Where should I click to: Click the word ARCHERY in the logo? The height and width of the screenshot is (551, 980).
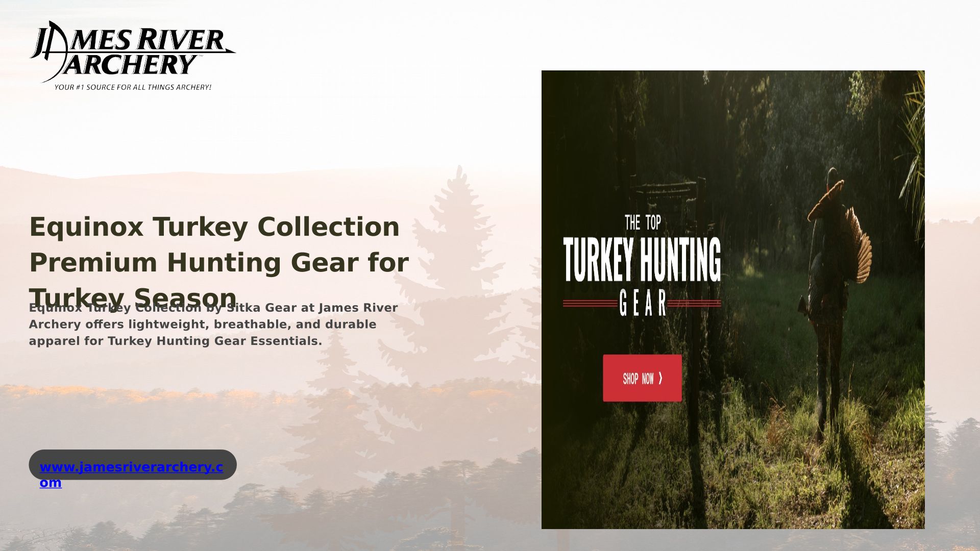pyautogui.click(x=130, y=65)
